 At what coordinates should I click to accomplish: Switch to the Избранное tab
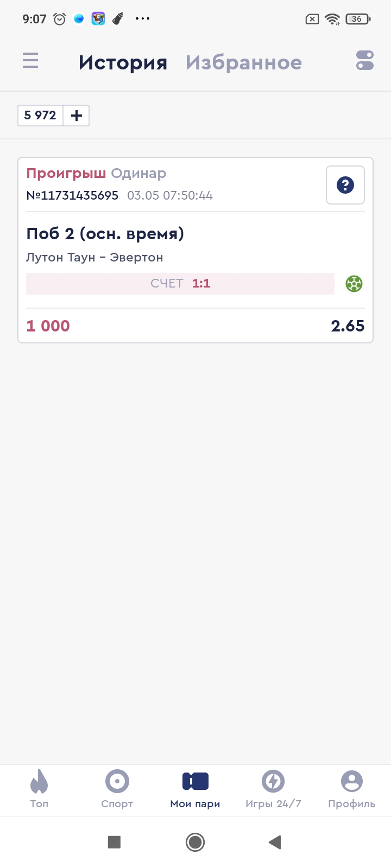[243, 62]
